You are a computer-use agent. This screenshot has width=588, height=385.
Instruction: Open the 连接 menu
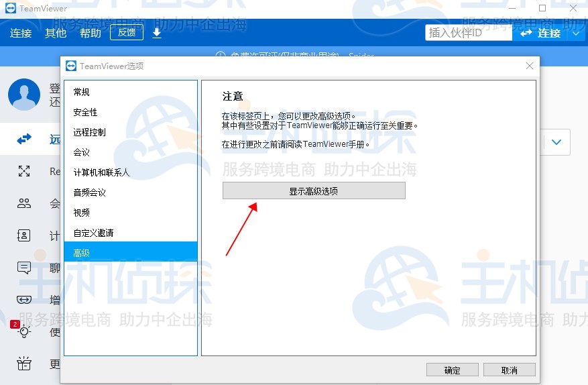21,34
